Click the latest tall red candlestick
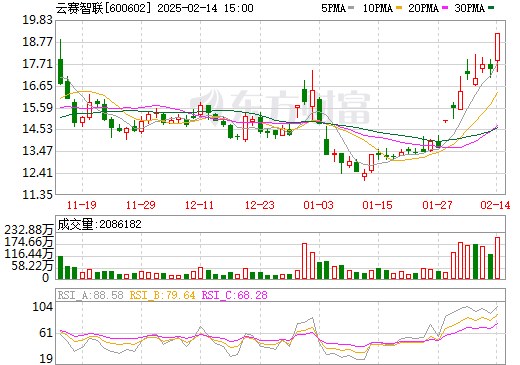The height and width of the screenshot is (365, 520). coord(497,47)
